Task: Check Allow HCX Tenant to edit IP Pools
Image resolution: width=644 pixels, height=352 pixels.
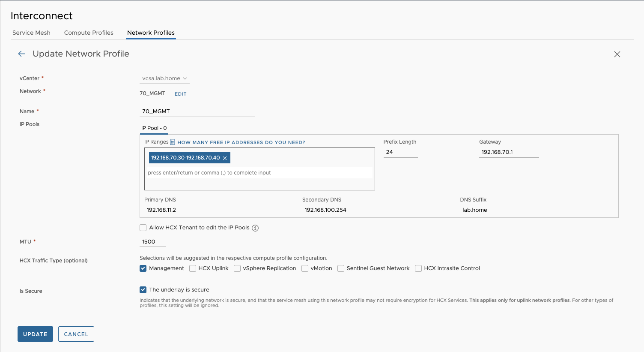Action: pos(143,228)
